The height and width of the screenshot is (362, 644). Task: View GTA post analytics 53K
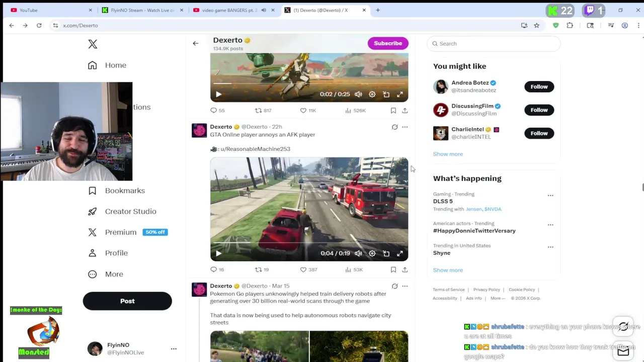pos(354,270)
